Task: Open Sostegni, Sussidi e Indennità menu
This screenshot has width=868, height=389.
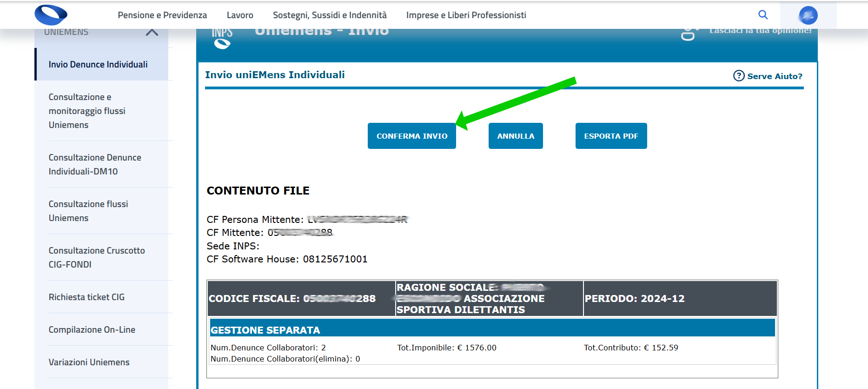Action: pos(330,15)
